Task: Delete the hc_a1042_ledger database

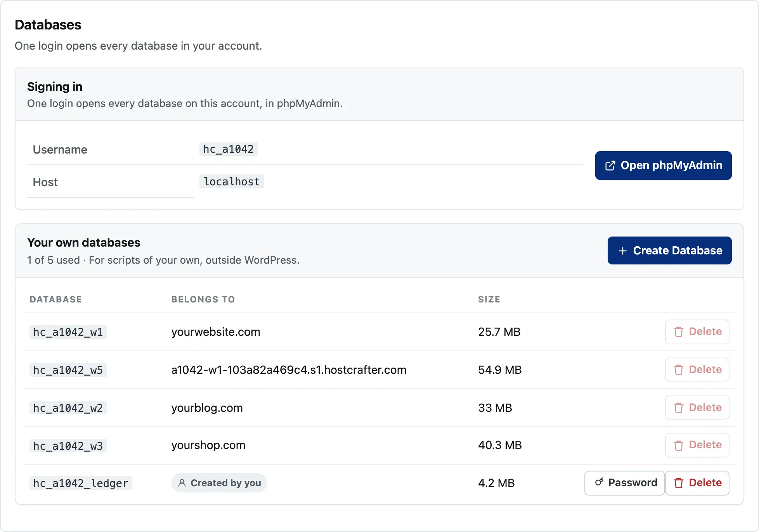Action: point(697,483)
